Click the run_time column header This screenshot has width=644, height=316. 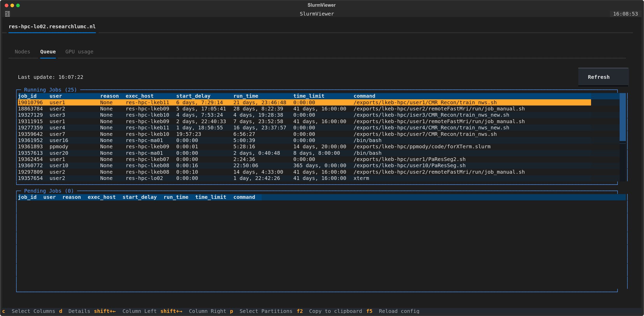coord(246,96)
